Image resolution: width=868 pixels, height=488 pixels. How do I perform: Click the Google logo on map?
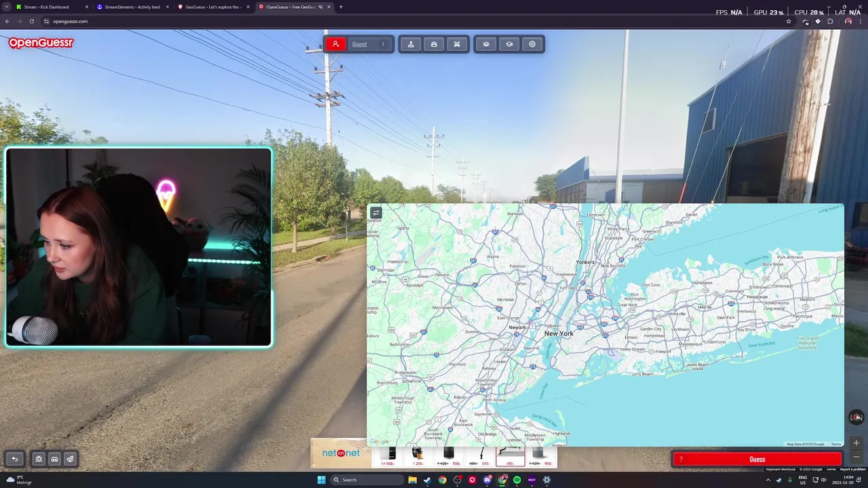click(379, 442)
